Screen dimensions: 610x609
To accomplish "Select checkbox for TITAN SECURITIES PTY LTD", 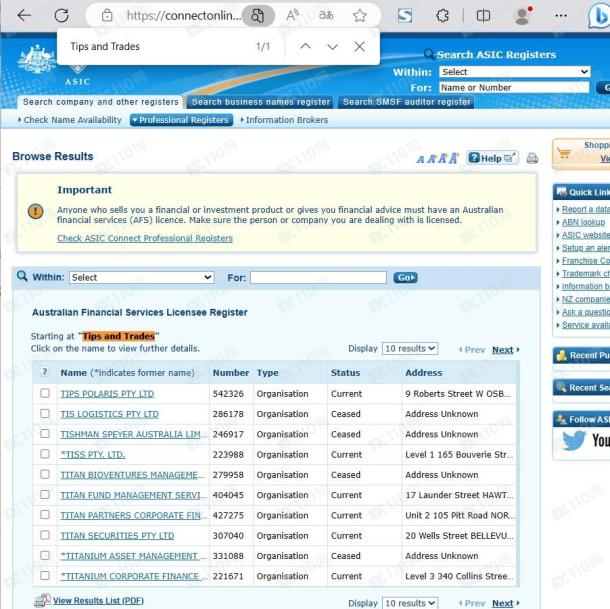I will point(44,536).
